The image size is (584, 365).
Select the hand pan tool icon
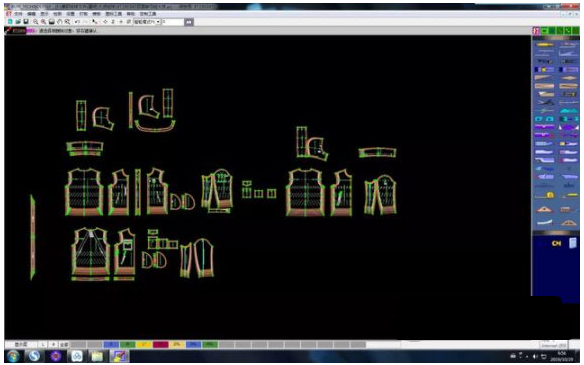click(x=60, y=22)
